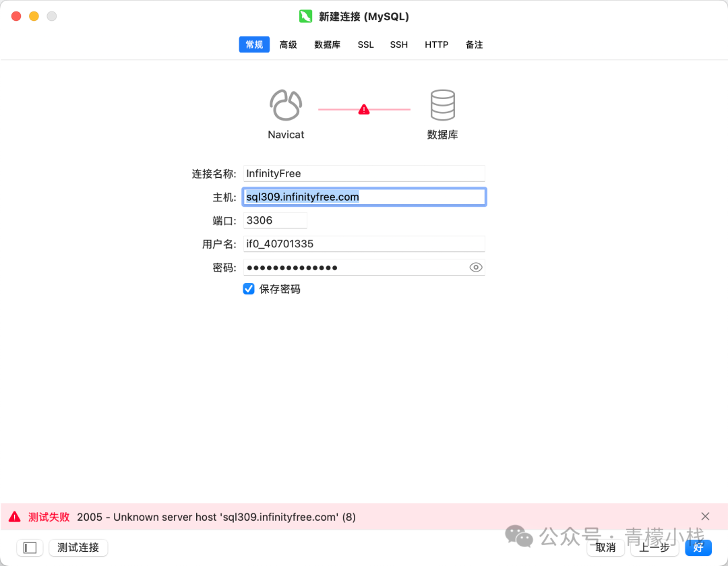Open the HTTP settings tab
Viewport: 728px width, 566px height.
tap(436, 44)
